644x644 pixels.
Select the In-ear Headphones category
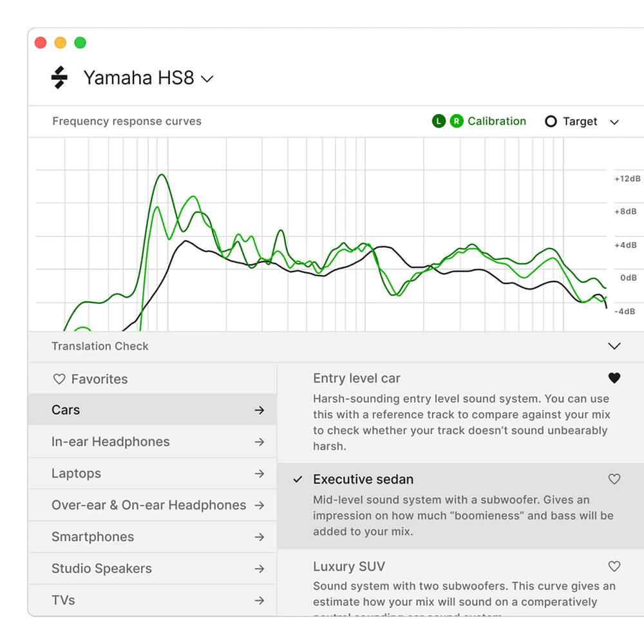[x=110, y=442]
